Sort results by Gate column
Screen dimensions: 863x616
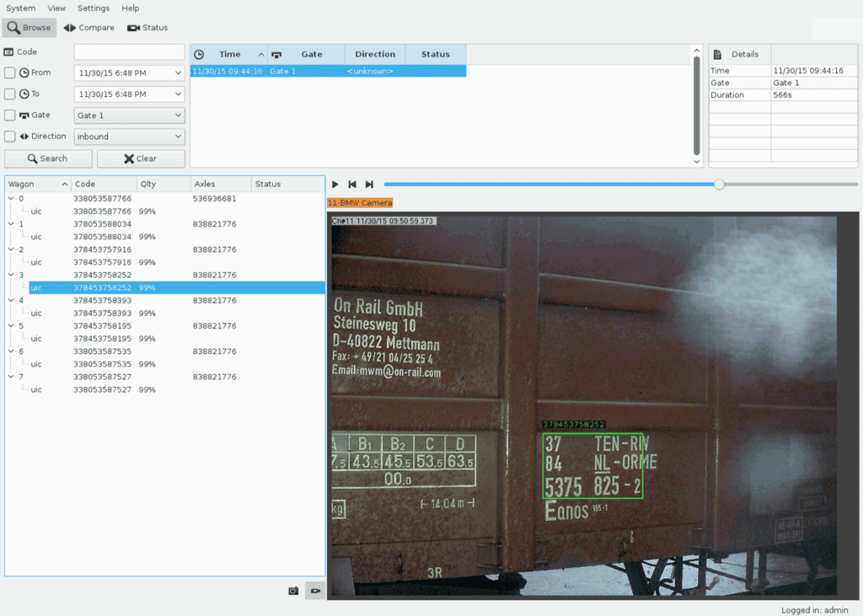pos(307,55)
